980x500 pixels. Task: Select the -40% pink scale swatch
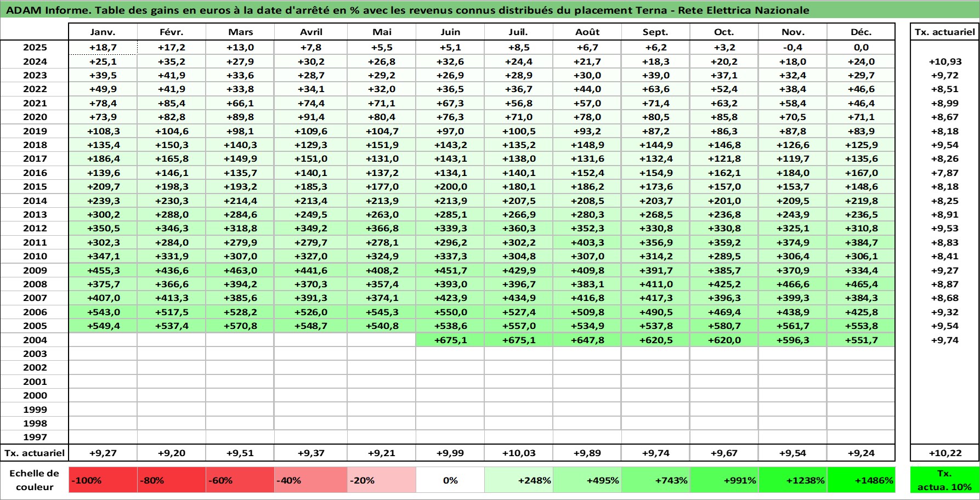(x=311, y=480)
